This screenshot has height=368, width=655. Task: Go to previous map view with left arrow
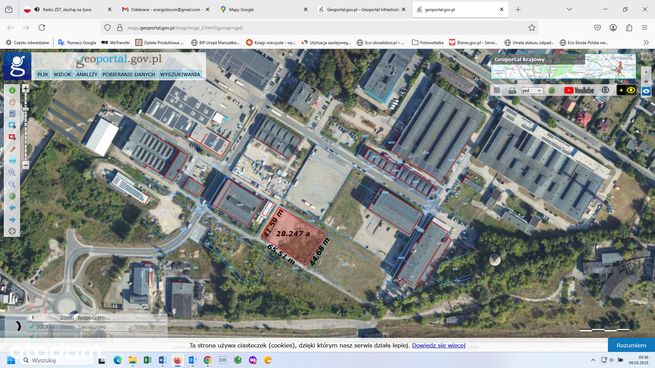[x=12, y=208]
